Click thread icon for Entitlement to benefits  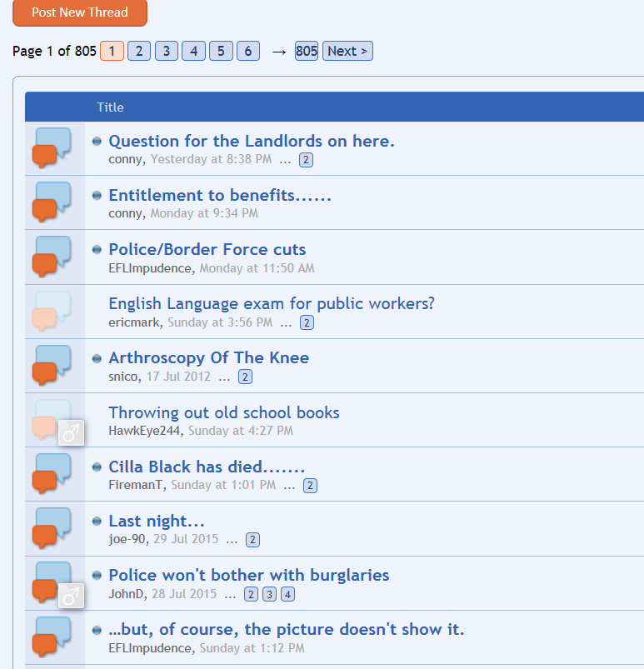[51, 202]
